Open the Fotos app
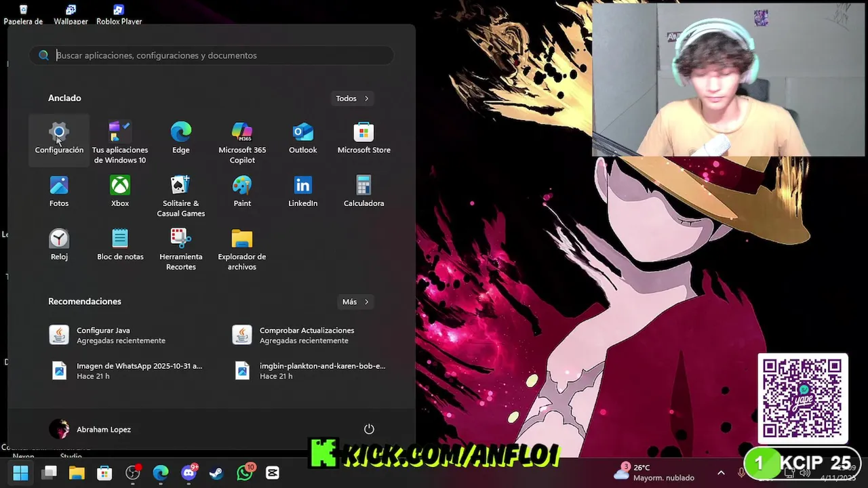This screenshot has height=488, width=868. 59,192
